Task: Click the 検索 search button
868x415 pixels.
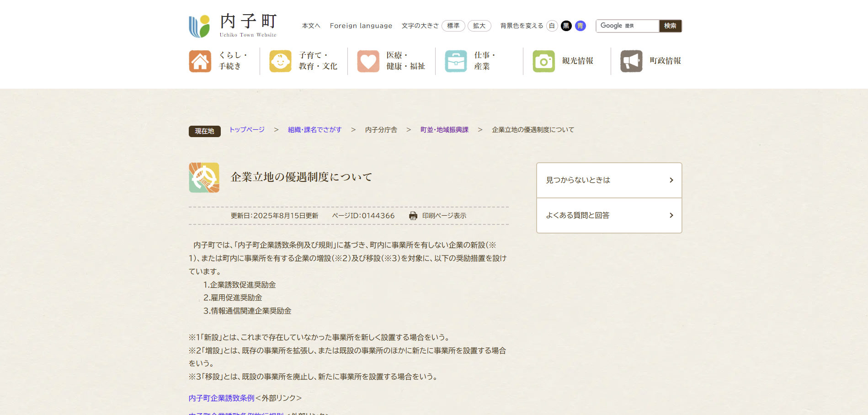Action: click(x=671, y=26)
